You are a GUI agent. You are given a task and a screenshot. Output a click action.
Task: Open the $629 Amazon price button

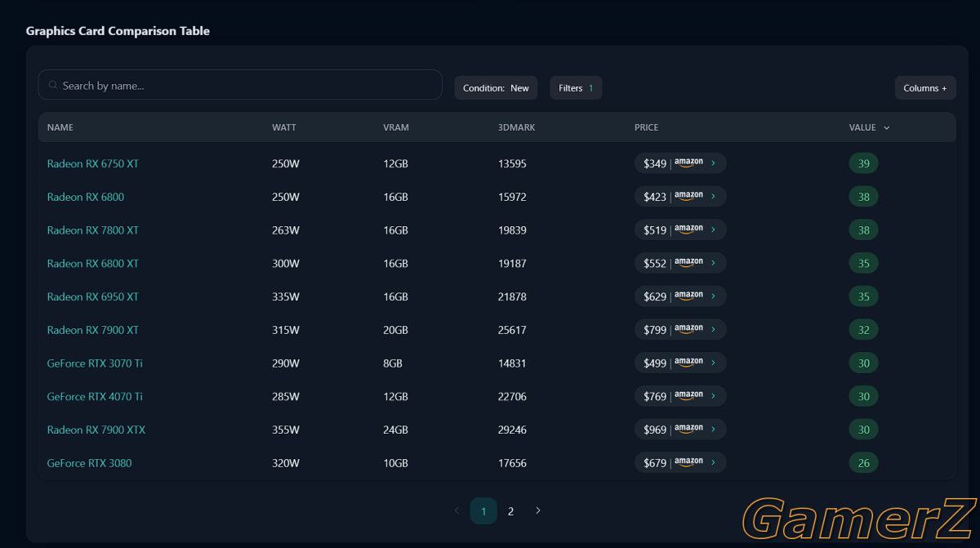click(680, 296)
